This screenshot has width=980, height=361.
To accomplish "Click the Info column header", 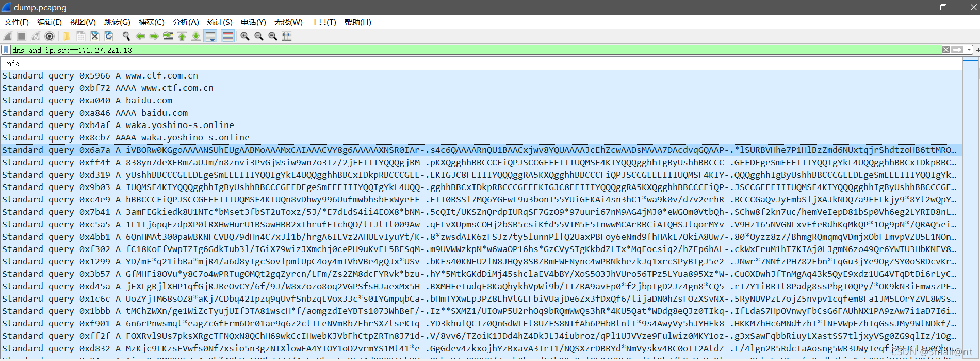I will point(481,64).
